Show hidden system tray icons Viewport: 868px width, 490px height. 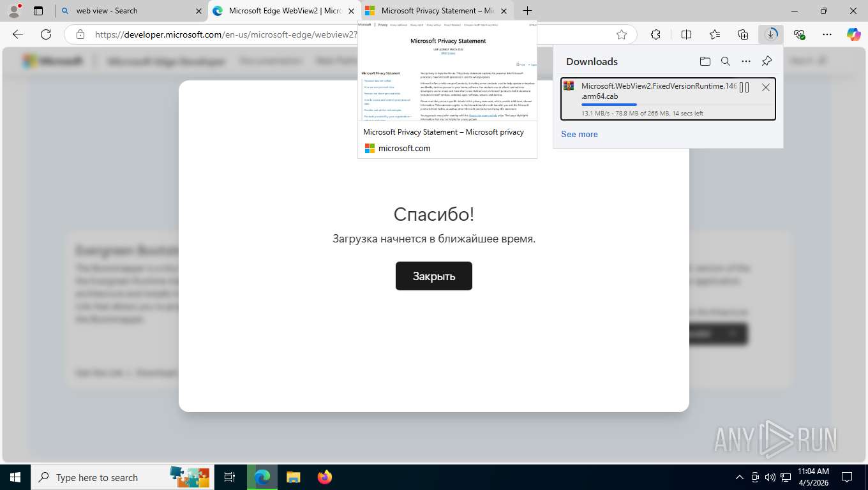[740, 477]
